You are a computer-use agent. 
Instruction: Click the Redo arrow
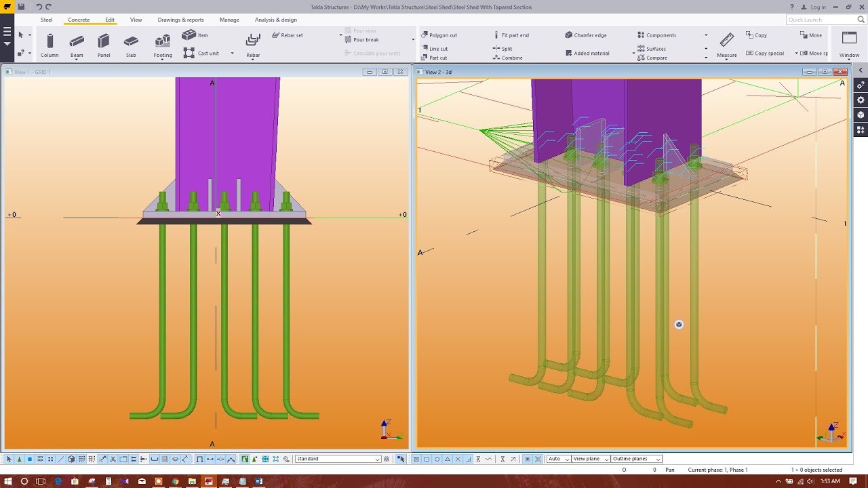click(48, 7)
